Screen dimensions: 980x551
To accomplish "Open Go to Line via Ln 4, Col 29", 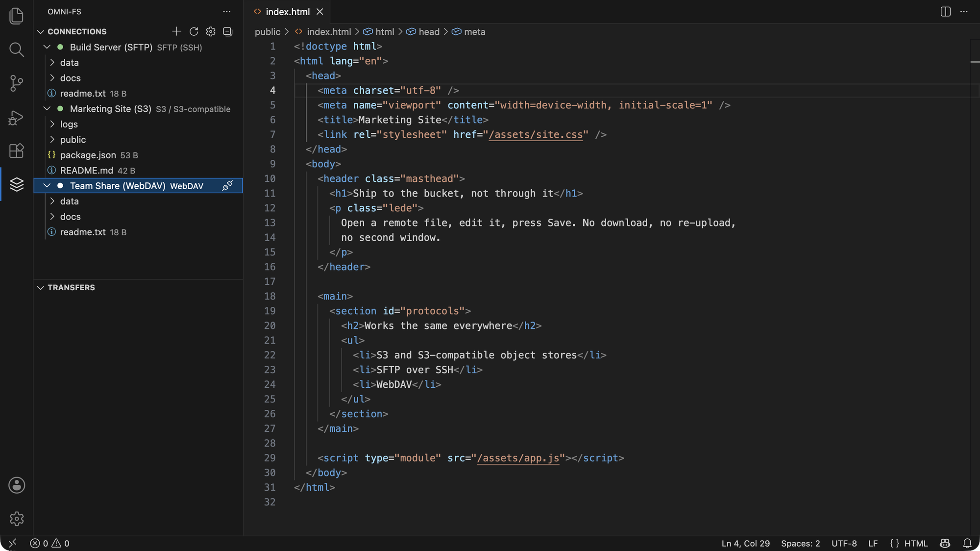I will [x=745, y=543].
